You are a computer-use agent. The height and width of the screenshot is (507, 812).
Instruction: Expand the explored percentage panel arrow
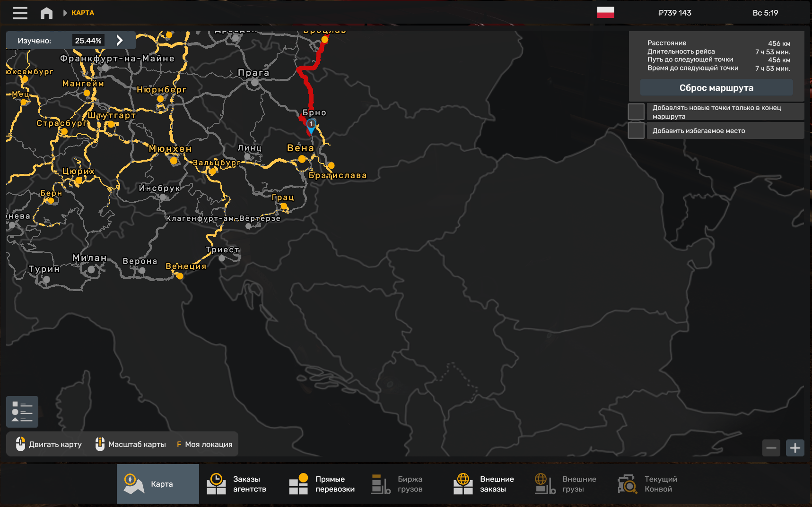coord(120,41)
